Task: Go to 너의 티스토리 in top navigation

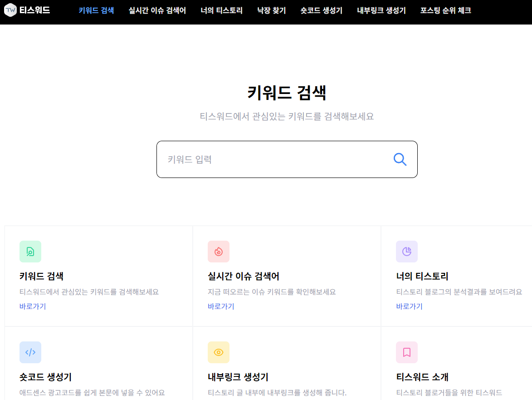Action: 222,10
